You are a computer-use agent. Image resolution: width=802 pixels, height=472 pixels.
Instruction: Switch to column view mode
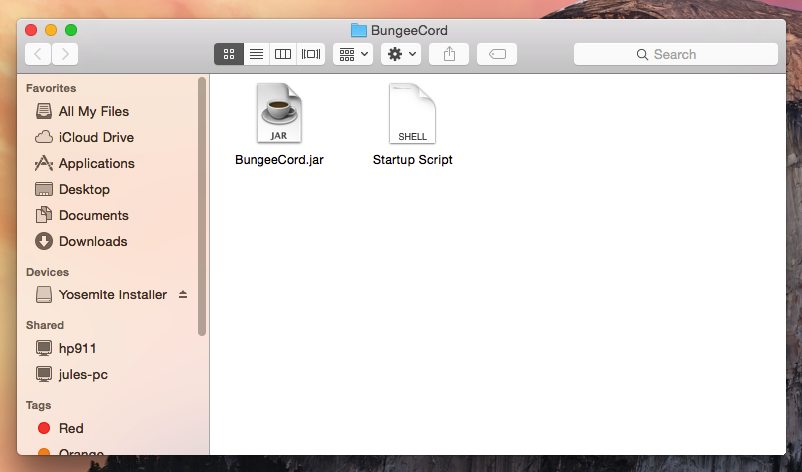coord(283,54)
